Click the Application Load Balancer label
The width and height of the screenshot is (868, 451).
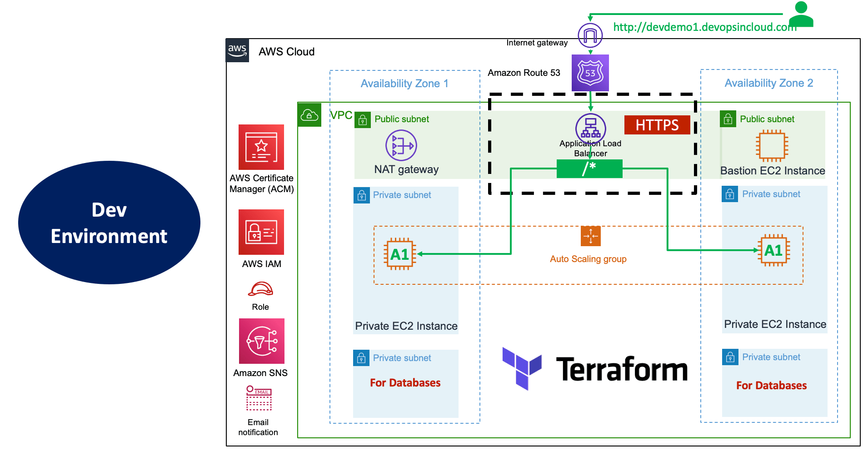coord(590,149)
